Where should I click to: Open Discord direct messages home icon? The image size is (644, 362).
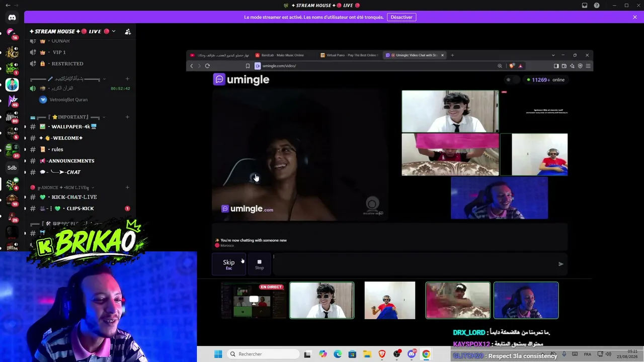(x=12, y=18)
